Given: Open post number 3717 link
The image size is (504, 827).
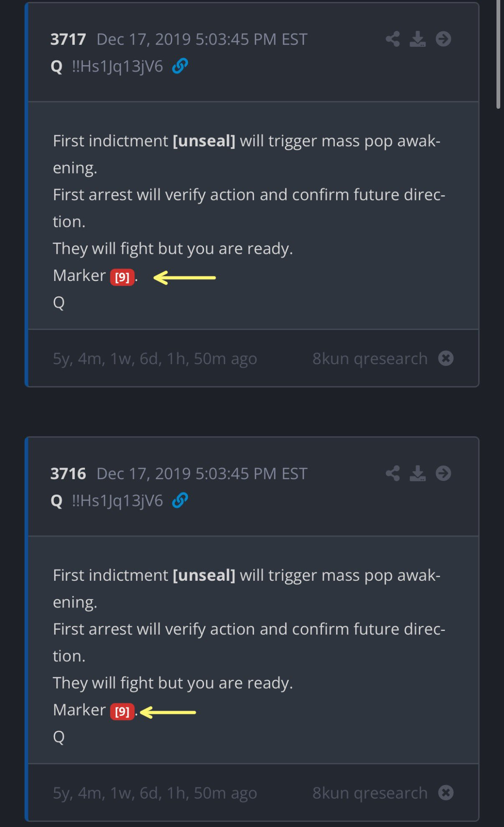Looking at the screenshot, I should tap(68, 39).
